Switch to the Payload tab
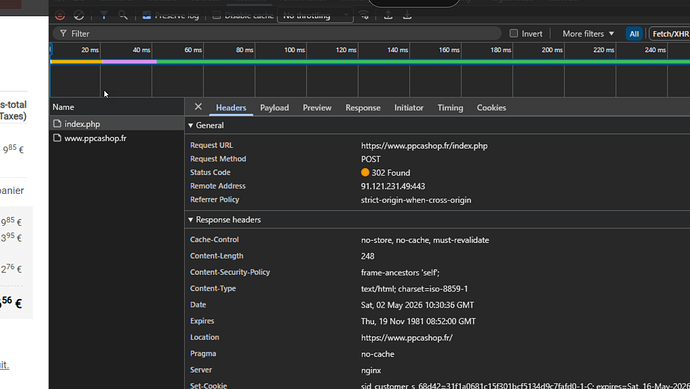This screenshot has height=389, width=690. point(275,108)
